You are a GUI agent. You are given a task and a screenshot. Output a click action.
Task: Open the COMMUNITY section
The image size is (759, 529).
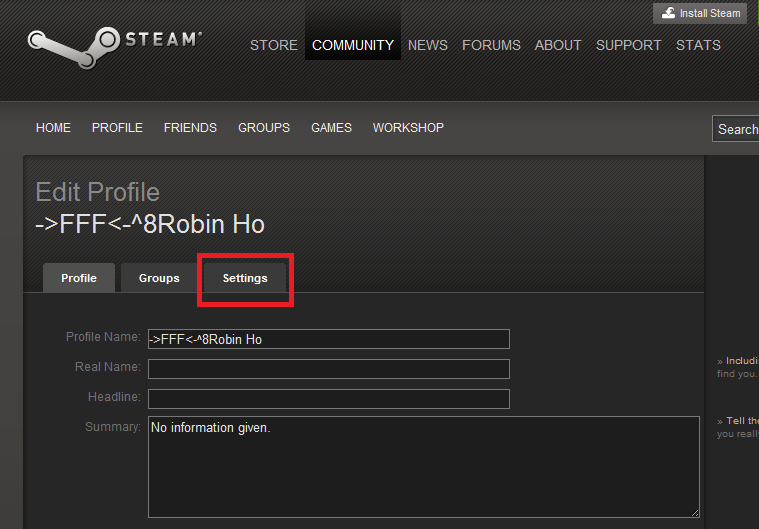pos(352,45)
